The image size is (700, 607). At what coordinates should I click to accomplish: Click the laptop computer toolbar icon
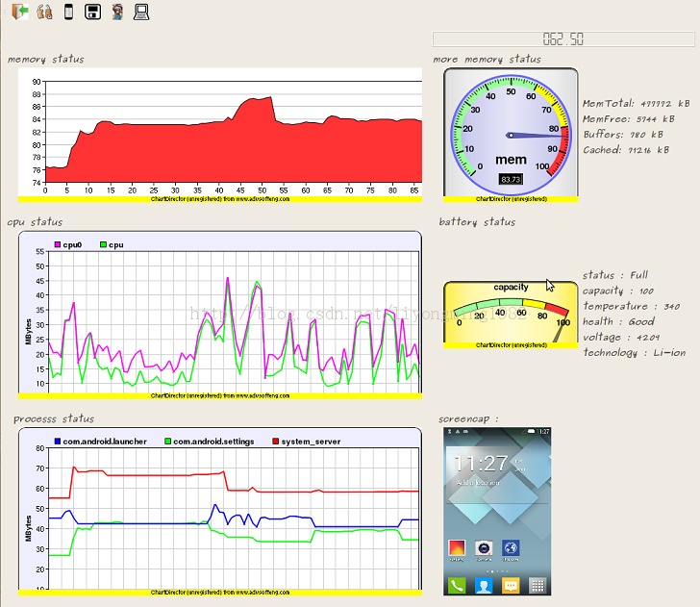click(141, 12)
